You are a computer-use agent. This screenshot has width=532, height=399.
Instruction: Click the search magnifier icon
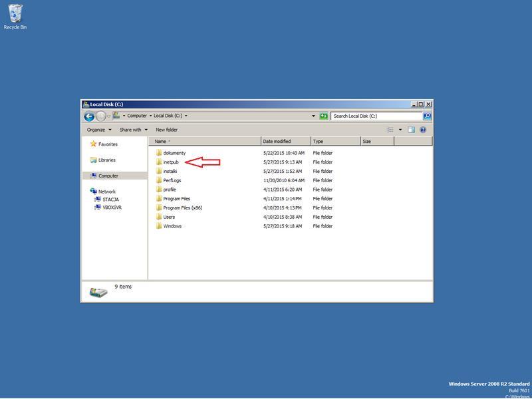pos(427,116)
